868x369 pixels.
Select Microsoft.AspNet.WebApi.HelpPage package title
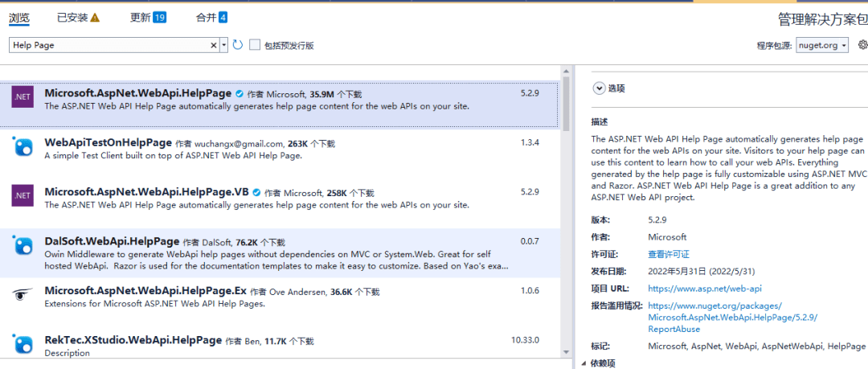[138, 93]
